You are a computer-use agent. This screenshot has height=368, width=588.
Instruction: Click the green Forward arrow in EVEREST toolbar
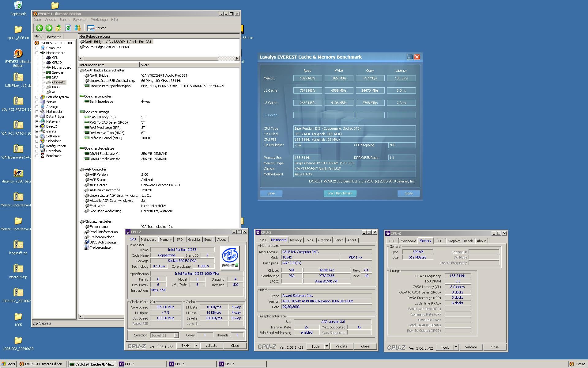[49, 28]
